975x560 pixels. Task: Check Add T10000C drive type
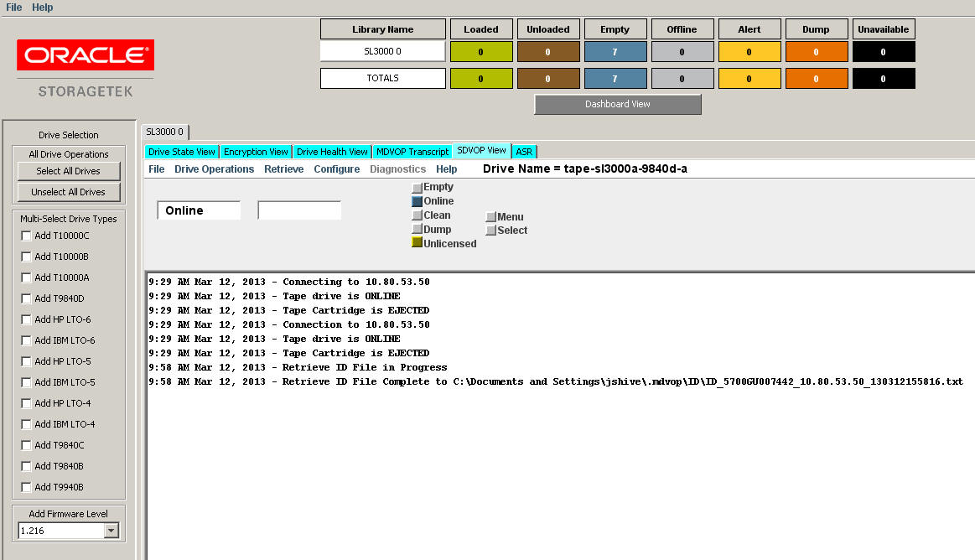coord(26,236)
